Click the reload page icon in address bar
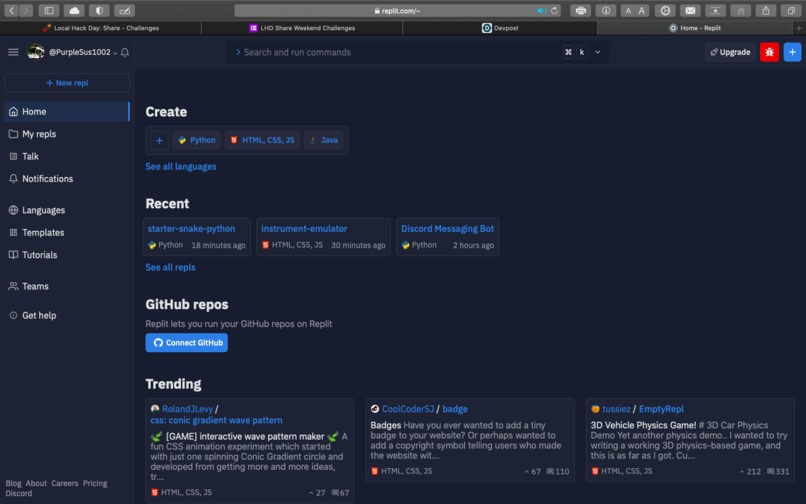Screen dimensions: 806x504 tap(555, 11)
